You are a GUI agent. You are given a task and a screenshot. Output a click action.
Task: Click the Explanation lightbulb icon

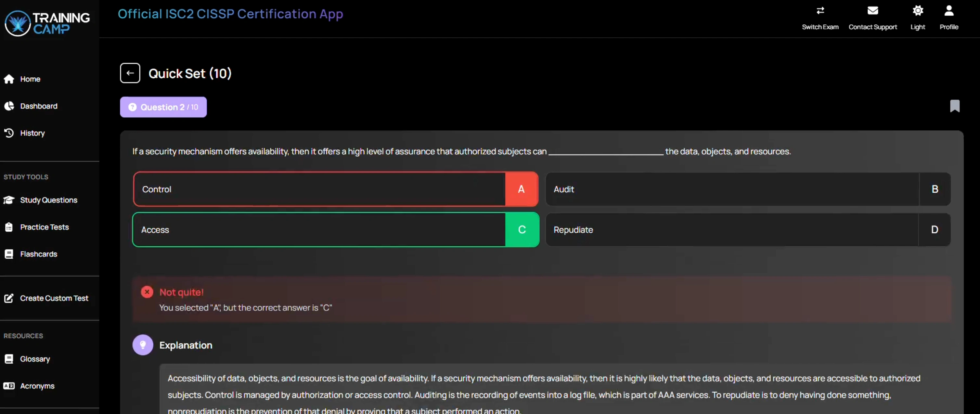coord(143,345)
